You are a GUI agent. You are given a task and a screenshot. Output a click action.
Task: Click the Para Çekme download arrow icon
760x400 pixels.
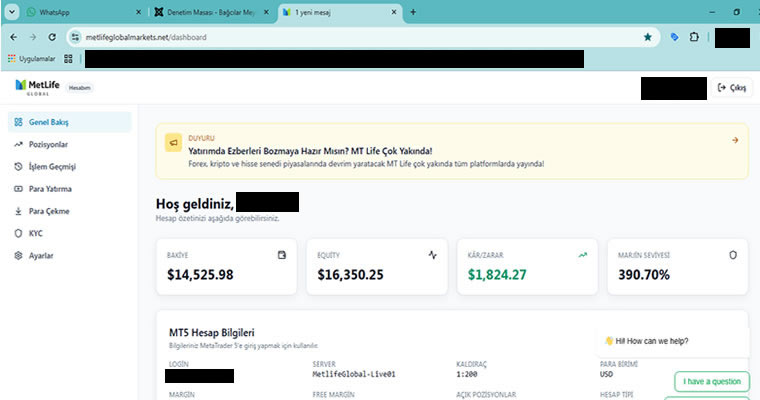click(18, 211)
